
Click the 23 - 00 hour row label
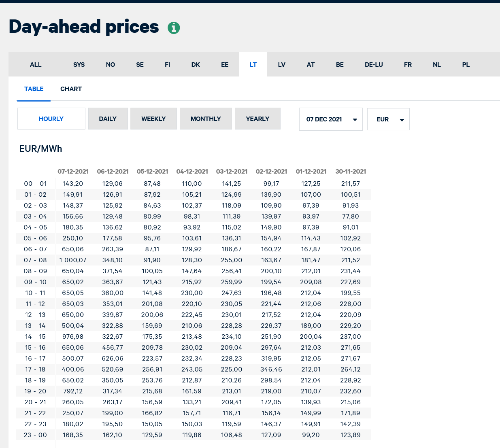point(35,435)
